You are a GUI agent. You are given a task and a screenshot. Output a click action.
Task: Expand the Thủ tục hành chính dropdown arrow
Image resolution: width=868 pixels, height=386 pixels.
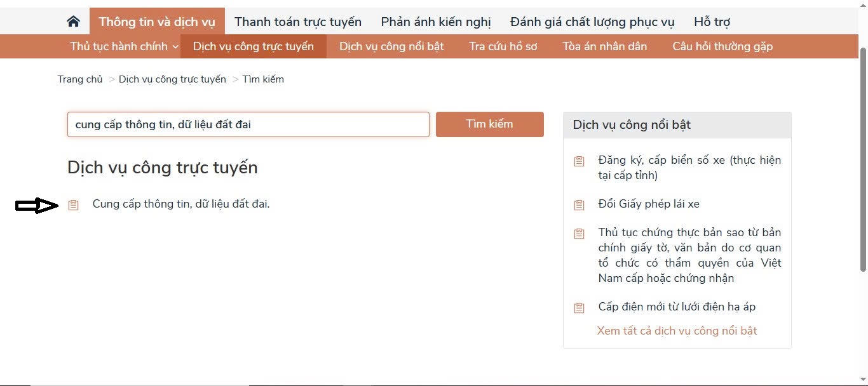click(x=175, y=46)
